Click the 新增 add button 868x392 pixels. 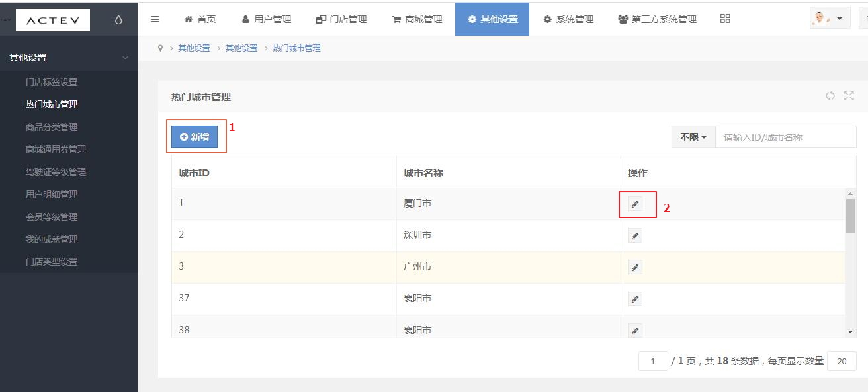pyautogui.click(x=195, y=137)
